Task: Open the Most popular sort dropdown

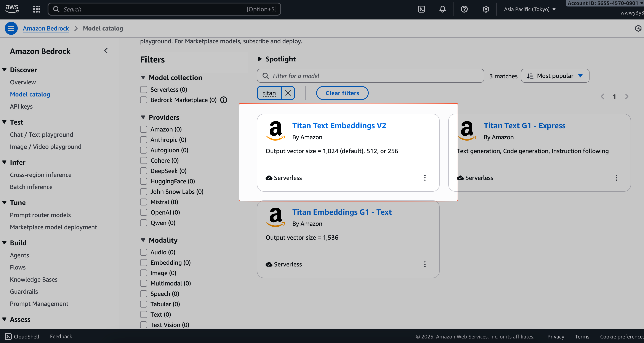Action: 555,76
